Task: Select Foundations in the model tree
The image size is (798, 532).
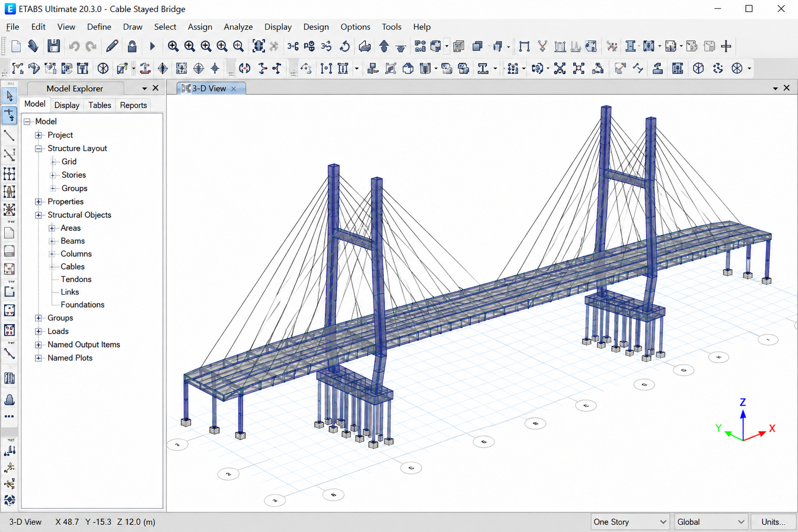Action: [x=83, y=305]
